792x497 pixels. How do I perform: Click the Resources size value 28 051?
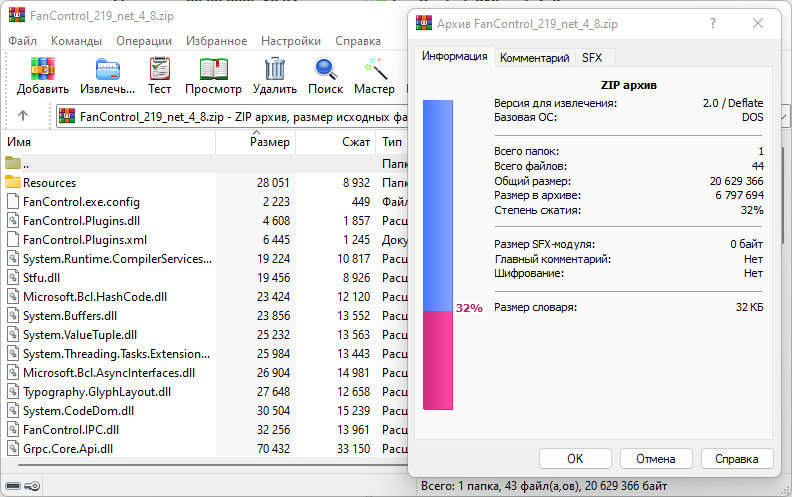273,182
